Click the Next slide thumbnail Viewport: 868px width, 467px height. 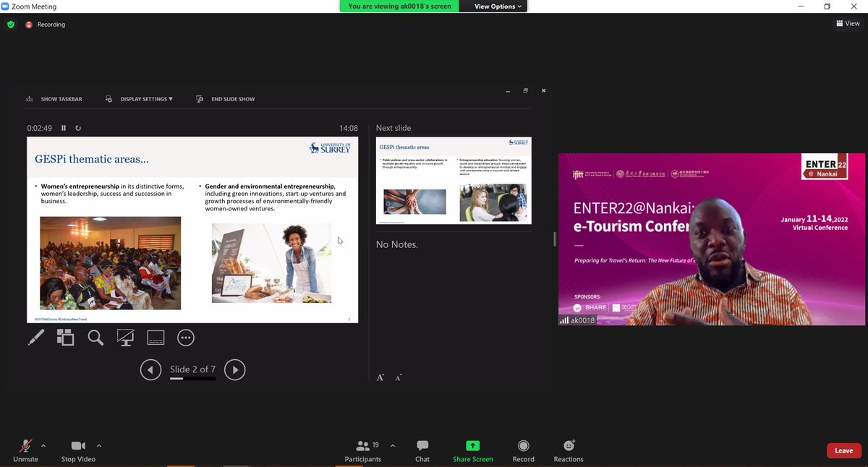[x=454, y=180]
